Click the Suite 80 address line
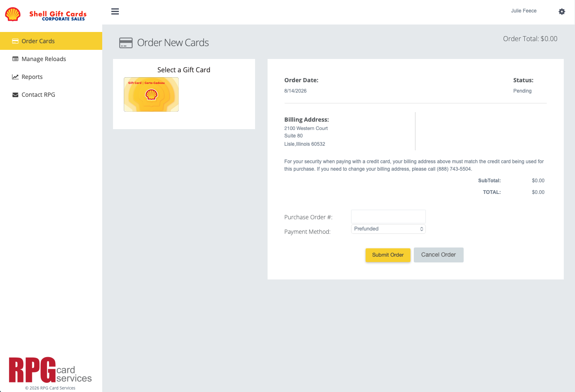The height and width of the screenshot is (392, 575). (x=293, y=136)
